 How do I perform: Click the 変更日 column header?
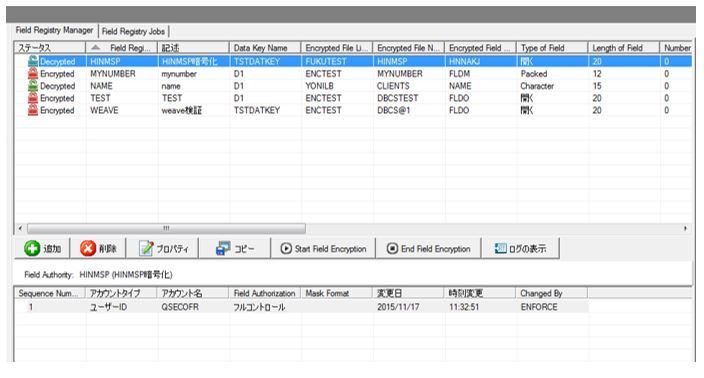point(409,293)
